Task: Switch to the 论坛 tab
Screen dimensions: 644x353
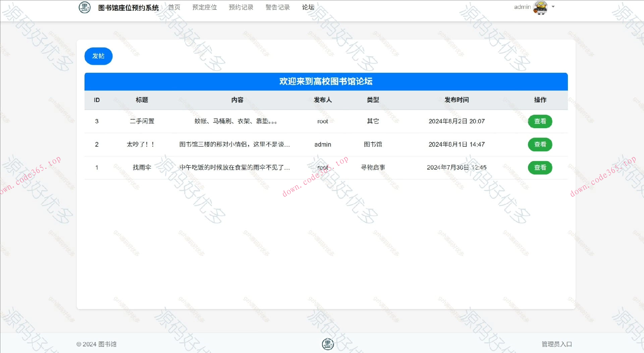Action: 308,7
